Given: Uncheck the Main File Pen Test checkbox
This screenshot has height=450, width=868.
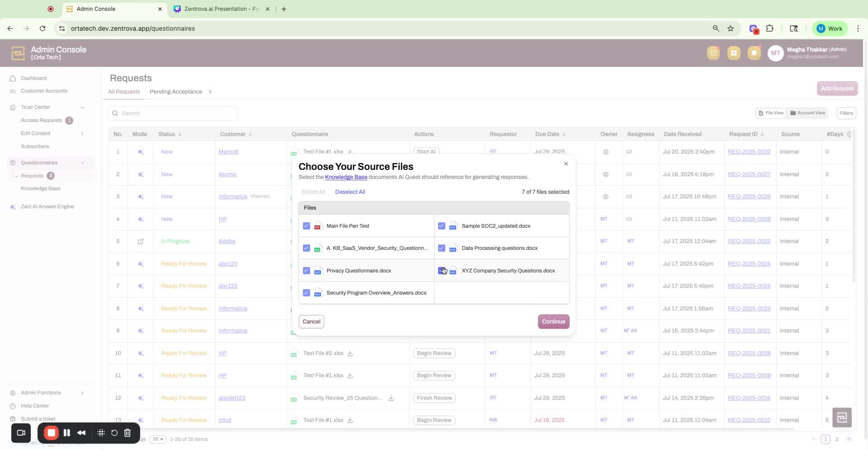Looking at the screenshot, I should point(307,226).
